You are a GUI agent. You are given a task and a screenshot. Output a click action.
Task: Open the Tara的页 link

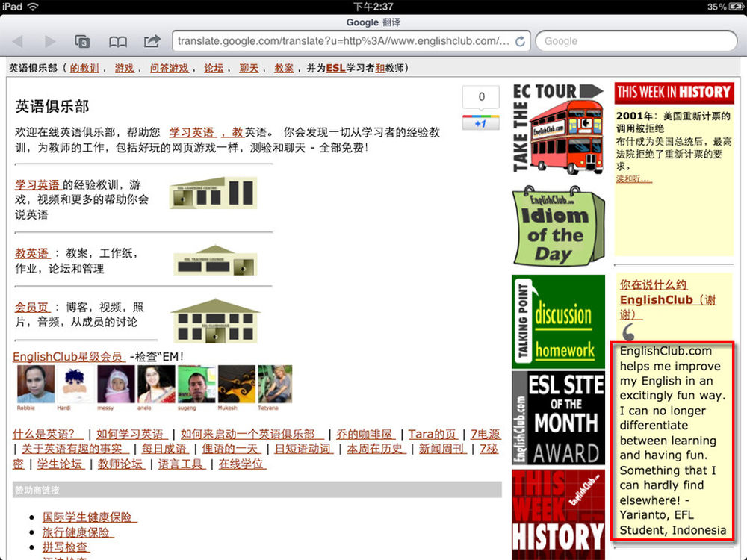433,435
